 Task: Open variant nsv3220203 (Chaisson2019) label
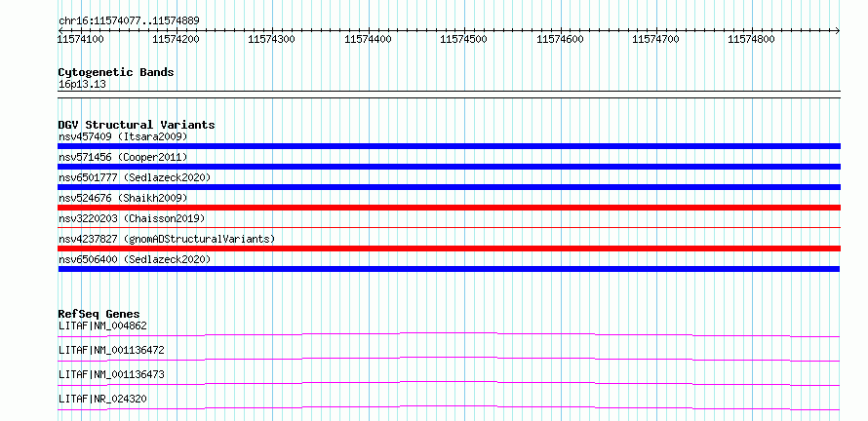tap(132, 218)
